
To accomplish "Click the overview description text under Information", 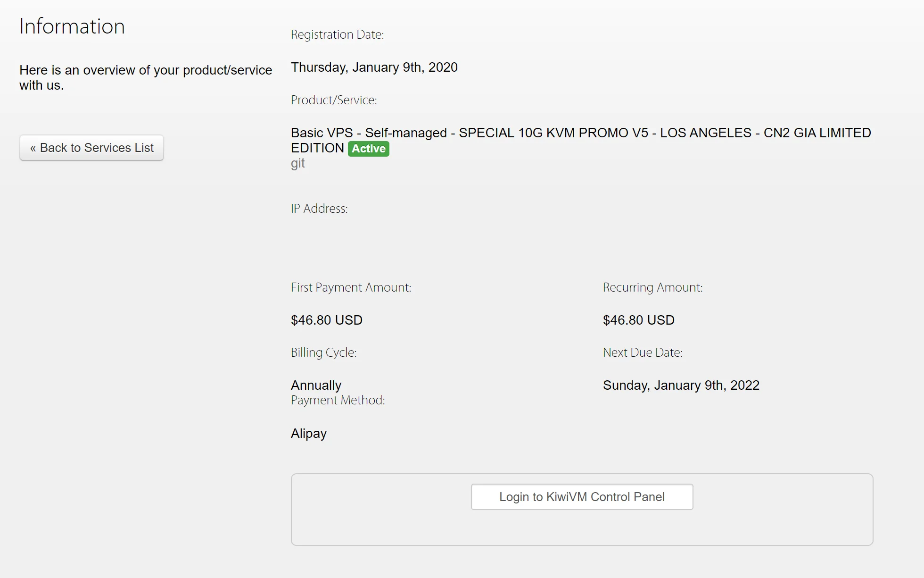I will point(145,77).
